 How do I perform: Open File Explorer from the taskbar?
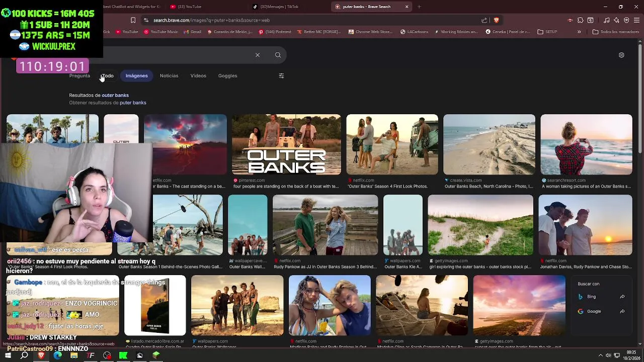coord(74,355)
